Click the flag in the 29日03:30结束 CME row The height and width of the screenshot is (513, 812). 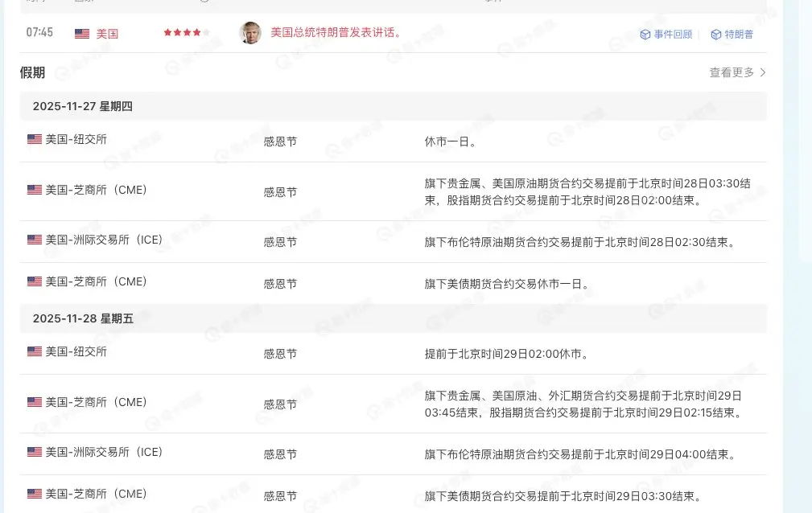pos(34,494)
